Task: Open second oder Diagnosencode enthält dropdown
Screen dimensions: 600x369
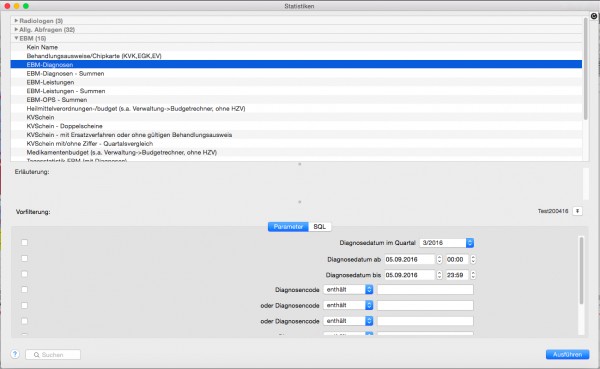Action: click(348, 321)
